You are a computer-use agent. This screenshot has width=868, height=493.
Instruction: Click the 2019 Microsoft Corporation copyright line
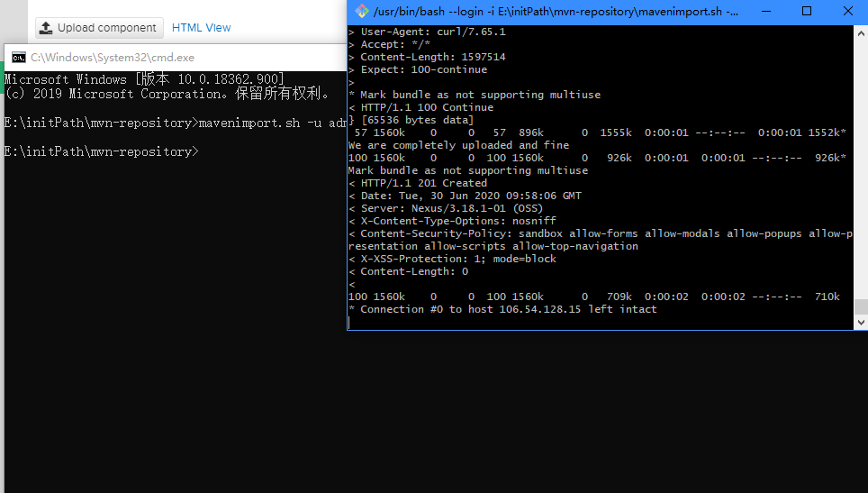click(167, 94)
